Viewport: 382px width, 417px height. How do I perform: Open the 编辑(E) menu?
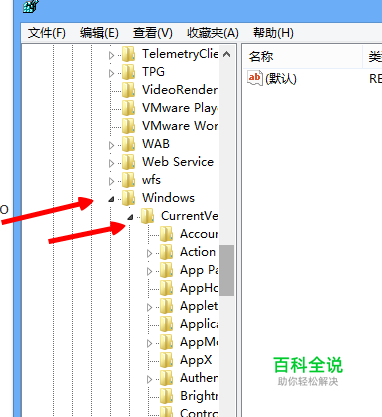(x=99, y=33)
